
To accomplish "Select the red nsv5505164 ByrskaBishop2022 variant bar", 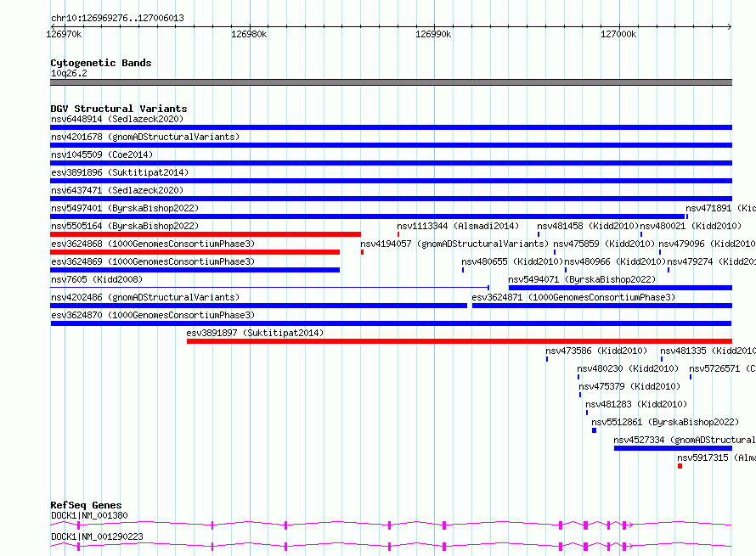I will 206,234.
